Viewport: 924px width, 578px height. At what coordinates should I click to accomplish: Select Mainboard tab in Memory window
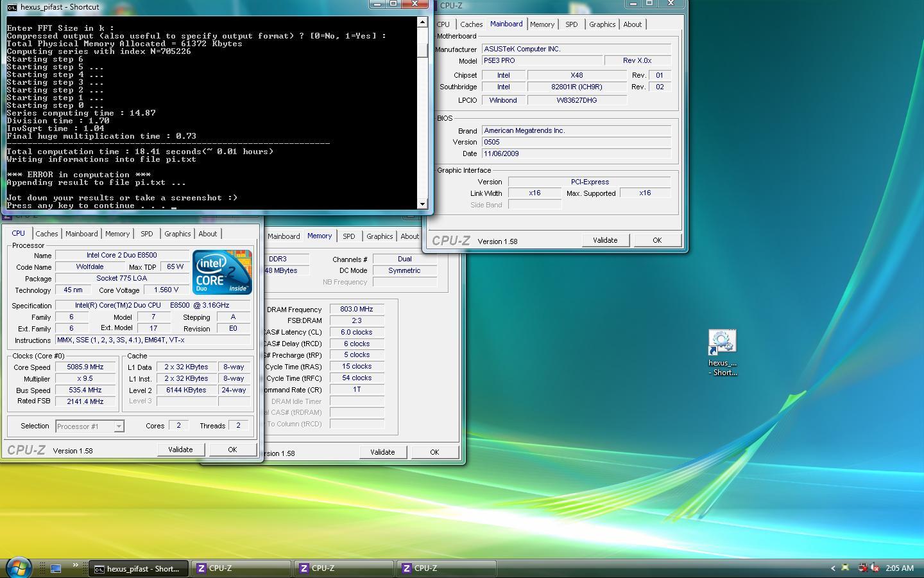(284, 236)
